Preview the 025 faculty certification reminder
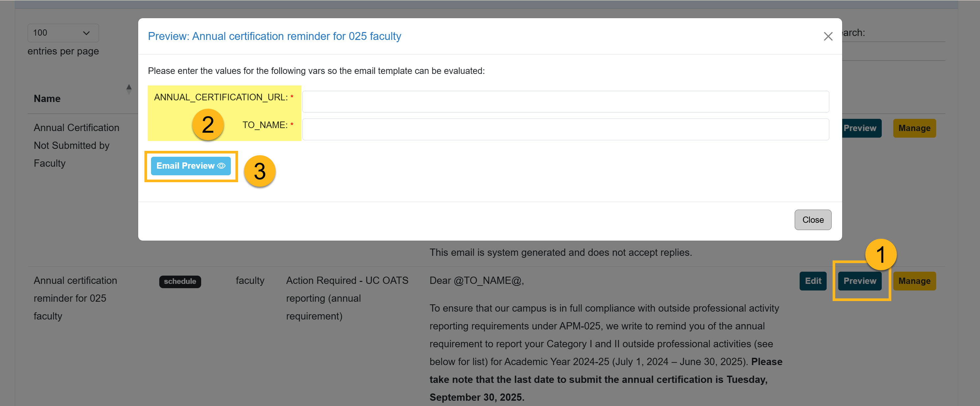980x406 pixels. click(859, 281)
